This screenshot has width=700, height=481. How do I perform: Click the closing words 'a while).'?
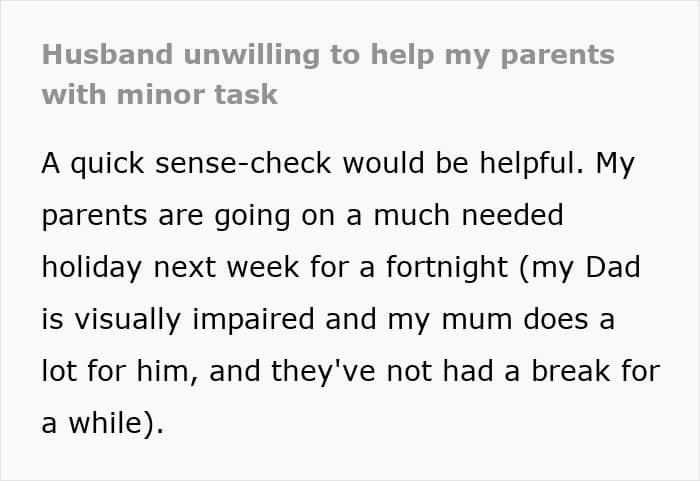103,423
